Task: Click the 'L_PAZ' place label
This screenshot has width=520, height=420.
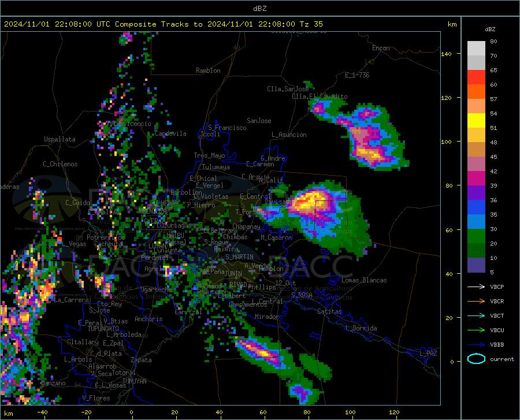Action: click(x=428, y=354)
